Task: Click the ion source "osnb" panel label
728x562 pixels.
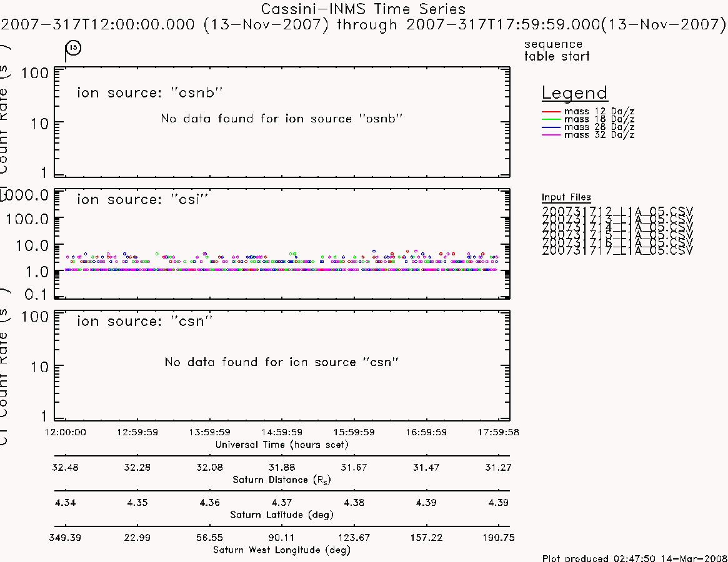Action: click(x=149, y=92)
